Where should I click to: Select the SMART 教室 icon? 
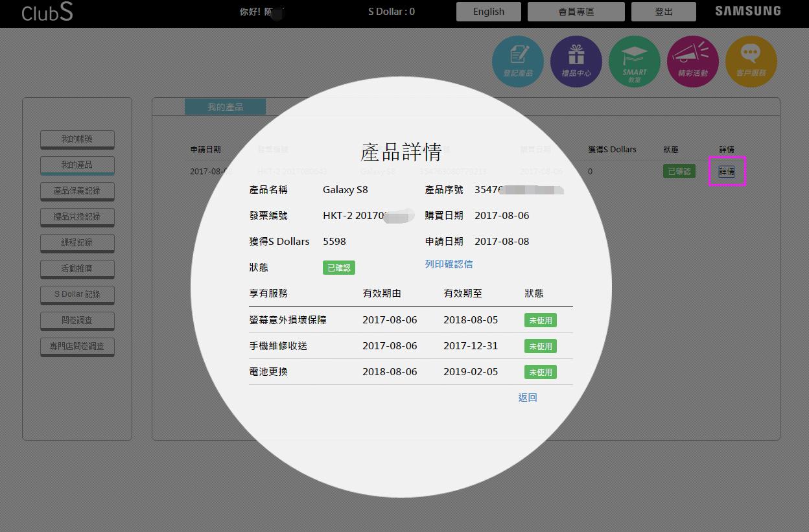coord(634,61)
